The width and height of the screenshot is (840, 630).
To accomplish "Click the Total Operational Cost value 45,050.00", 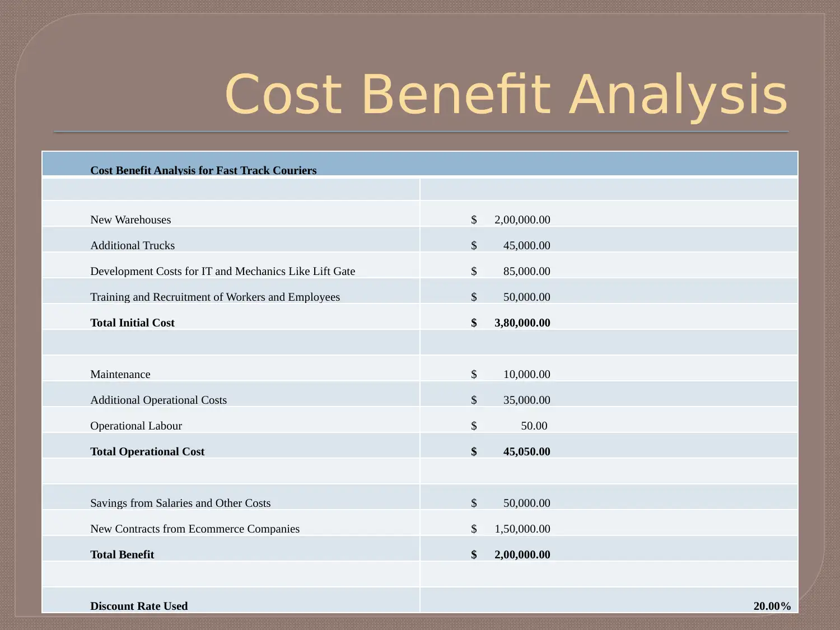I will point(527,451).
